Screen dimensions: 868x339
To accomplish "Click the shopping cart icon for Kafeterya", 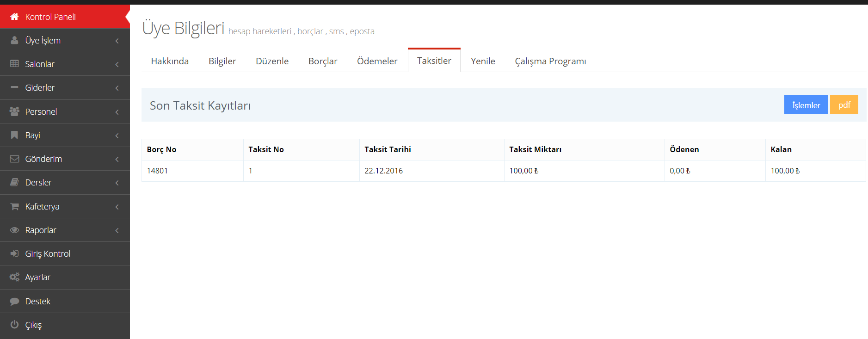I will (x=14, y=206).
